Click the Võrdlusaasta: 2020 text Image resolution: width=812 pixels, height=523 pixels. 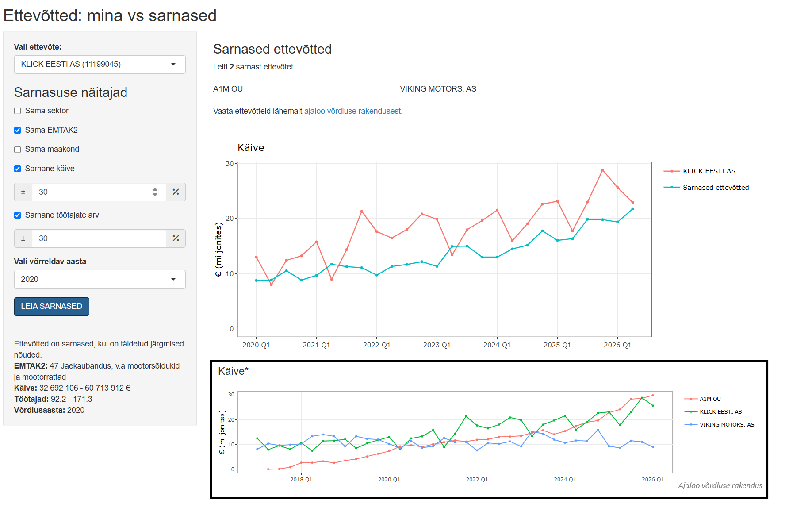49,410
